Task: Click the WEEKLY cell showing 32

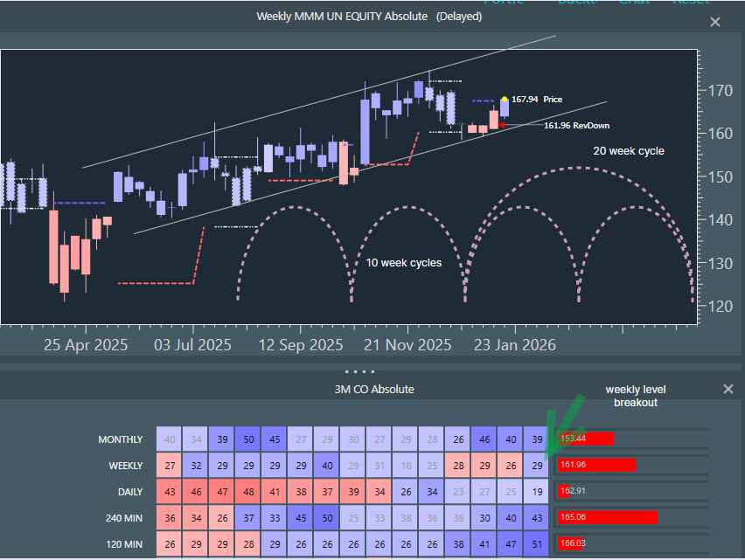Action: [x=196, y=466]
